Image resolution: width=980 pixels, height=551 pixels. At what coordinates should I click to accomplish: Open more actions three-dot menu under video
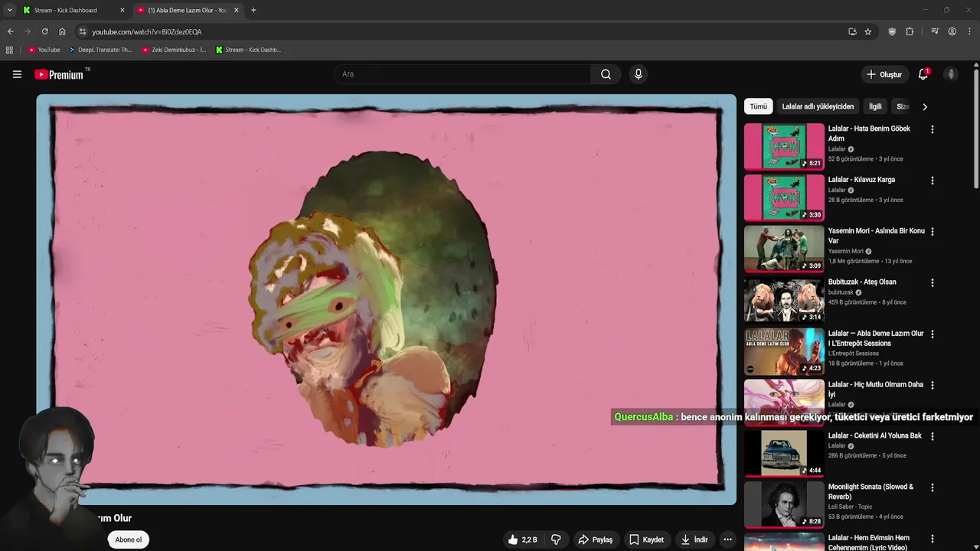(x=727, y=540)
